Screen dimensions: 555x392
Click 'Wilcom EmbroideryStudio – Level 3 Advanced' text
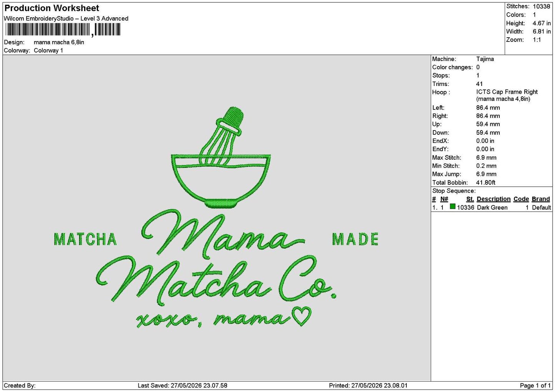(x=66, y=18)
